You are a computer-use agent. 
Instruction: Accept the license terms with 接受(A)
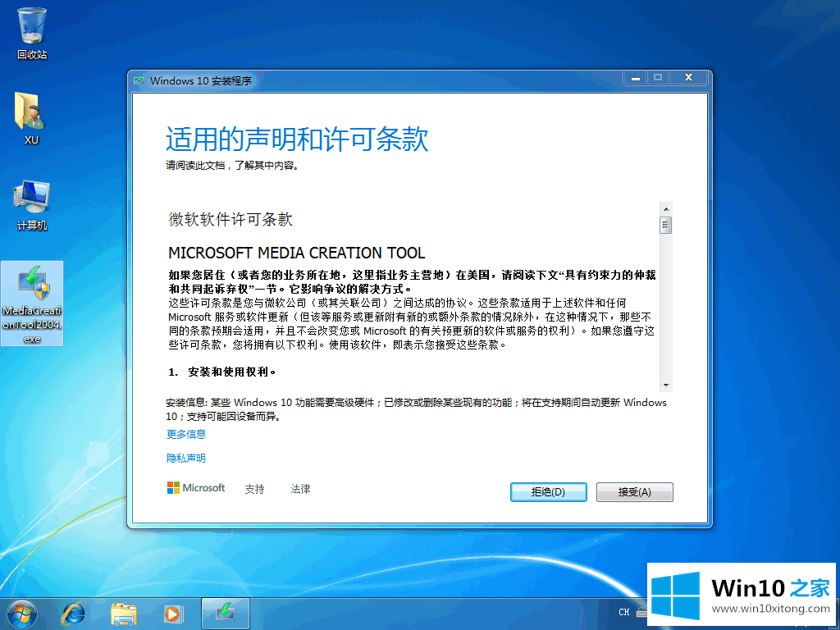point(634,492)
